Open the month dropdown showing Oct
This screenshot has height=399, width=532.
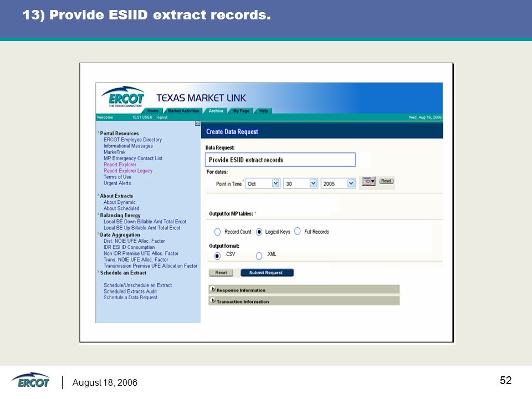263,183
